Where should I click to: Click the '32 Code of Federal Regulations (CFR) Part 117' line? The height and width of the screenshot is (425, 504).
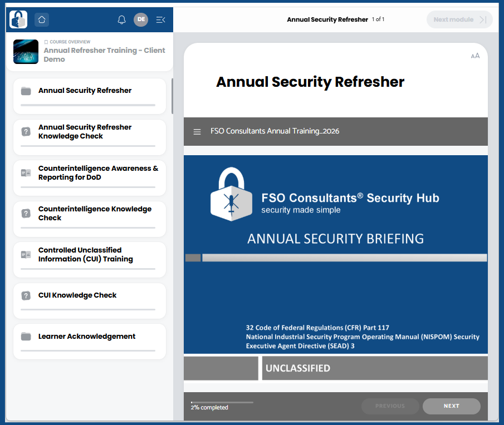pos(317,328)
